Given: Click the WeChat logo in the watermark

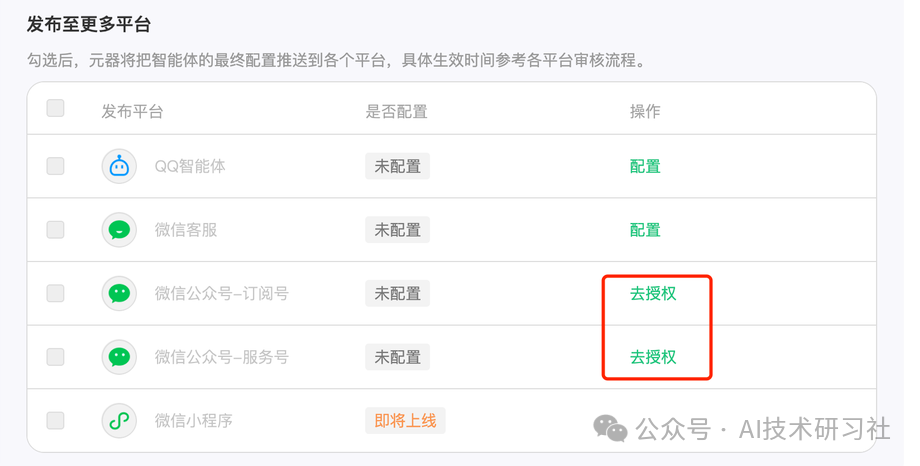Looking at the screenshot, I should click(611, 429).
